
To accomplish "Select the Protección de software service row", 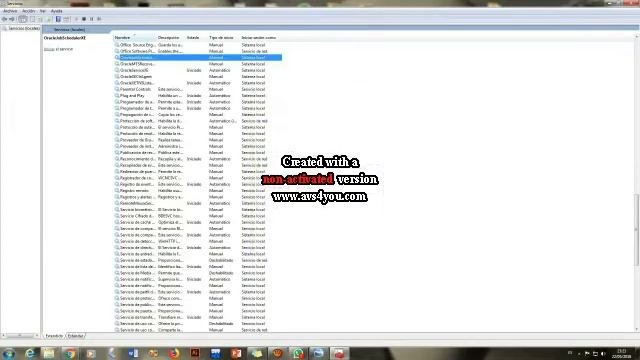I will [198, 121].
